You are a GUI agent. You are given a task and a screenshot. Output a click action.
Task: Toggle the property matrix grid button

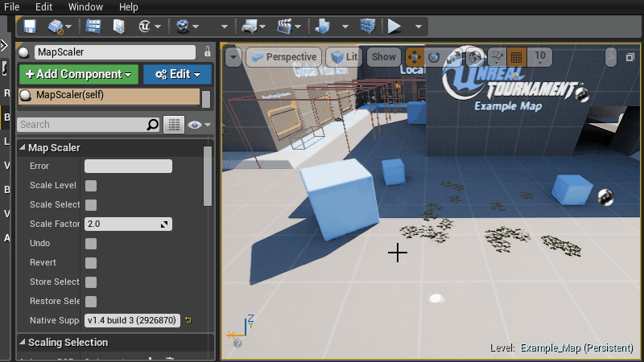[x=174, y=125]
